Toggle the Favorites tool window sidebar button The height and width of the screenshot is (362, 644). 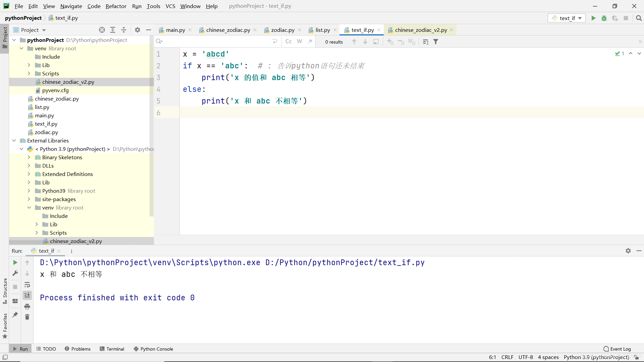(5, 326)
